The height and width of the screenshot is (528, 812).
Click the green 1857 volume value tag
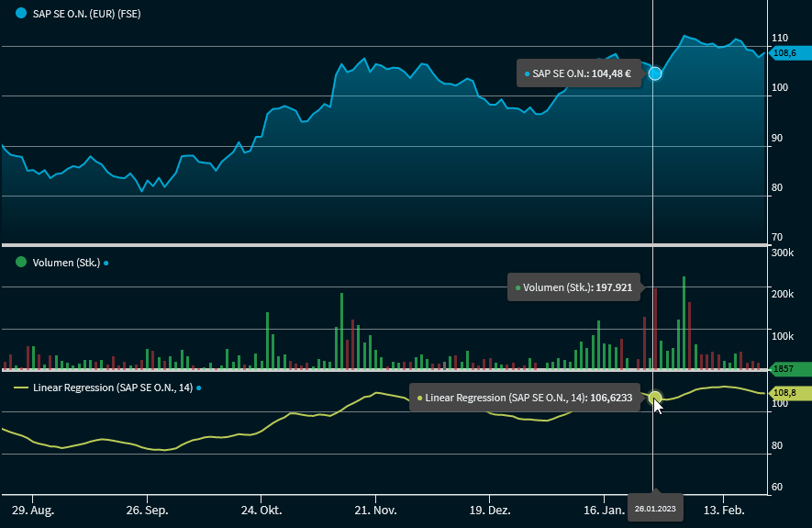[x=787, y=369]
